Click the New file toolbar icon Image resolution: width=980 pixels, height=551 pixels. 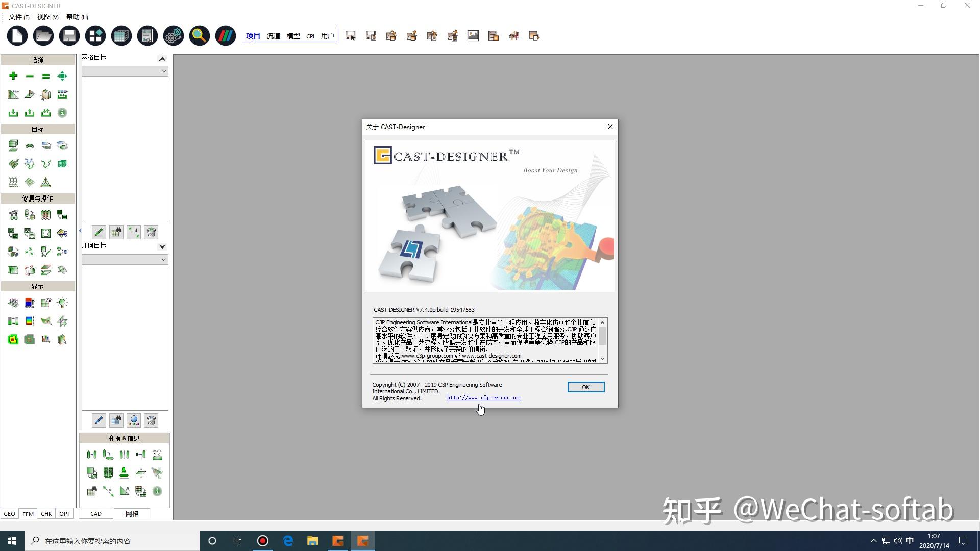17,36
